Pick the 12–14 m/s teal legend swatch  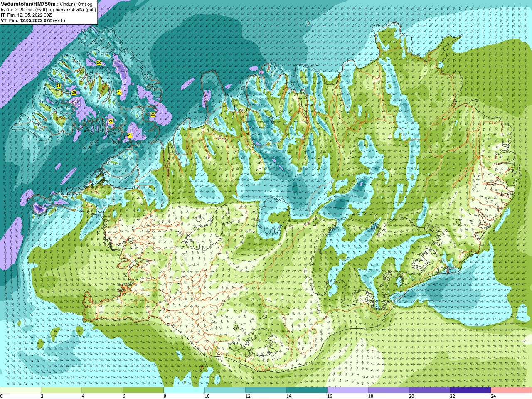[266, 390]
